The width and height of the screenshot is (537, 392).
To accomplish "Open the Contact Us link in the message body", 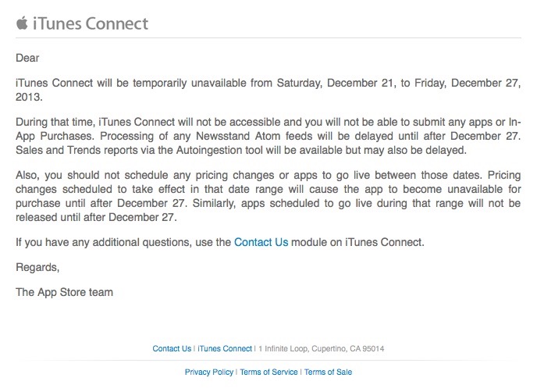I will click(x=261, y=242).
